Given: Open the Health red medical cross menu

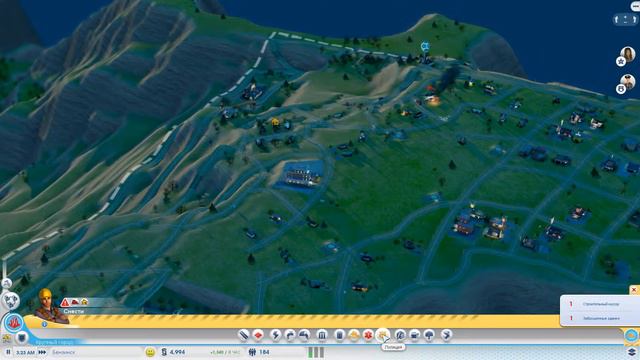Looking at the screenshot, I should click(x=368, y=336).
